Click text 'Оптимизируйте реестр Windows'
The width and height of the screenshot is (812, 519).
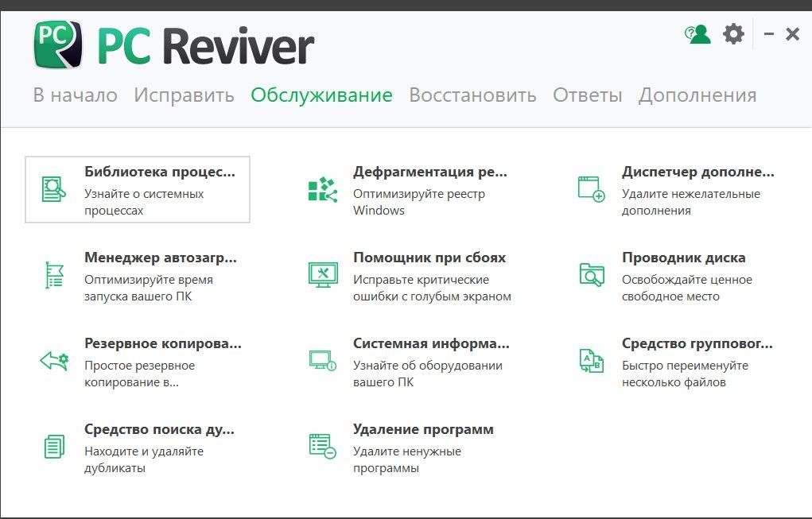point(419,203)
